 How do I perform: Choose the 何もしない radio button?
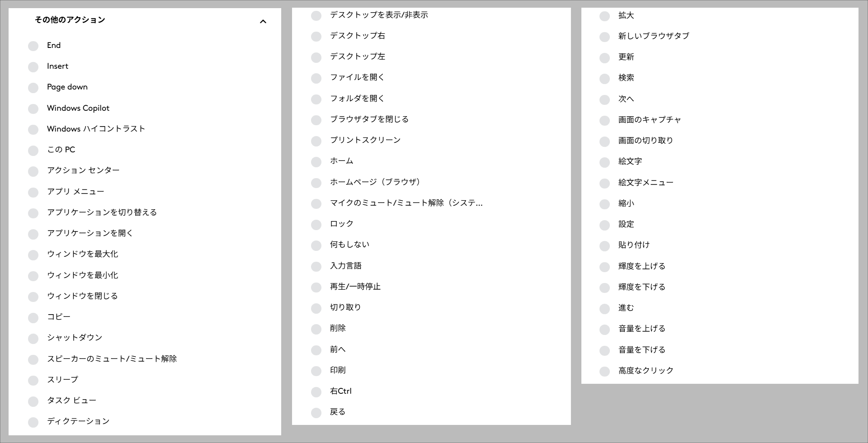(x=316, y=245)
